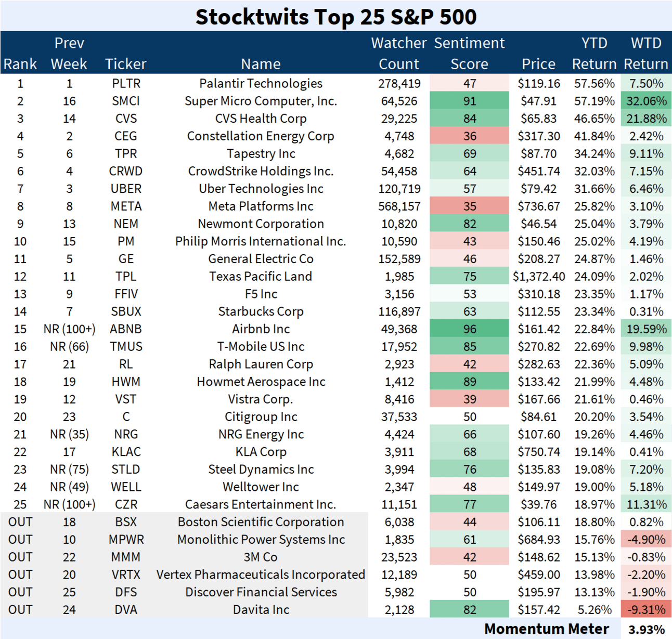Click the PLTR ticker cell
This screenshot has width=672, height=639.
click(126, 84)
